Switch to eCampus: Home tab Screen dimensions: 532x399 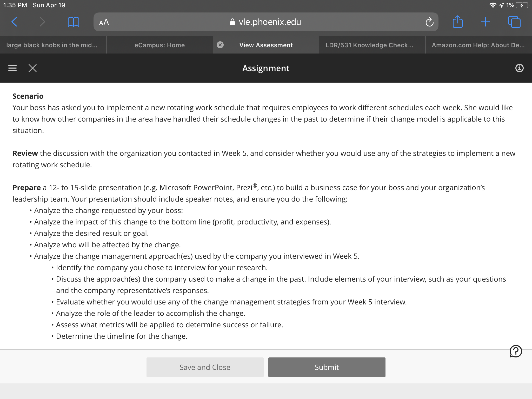click(x=159, y=45)
